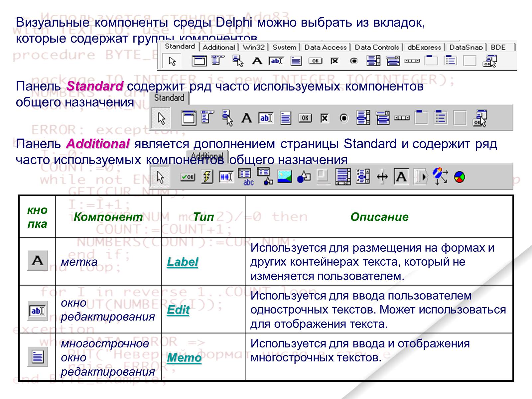Choose the PopupMenu icon in the lone Standard panel
Image resolution: width=532 pixels, height=399 pixels.
[227, 118]
